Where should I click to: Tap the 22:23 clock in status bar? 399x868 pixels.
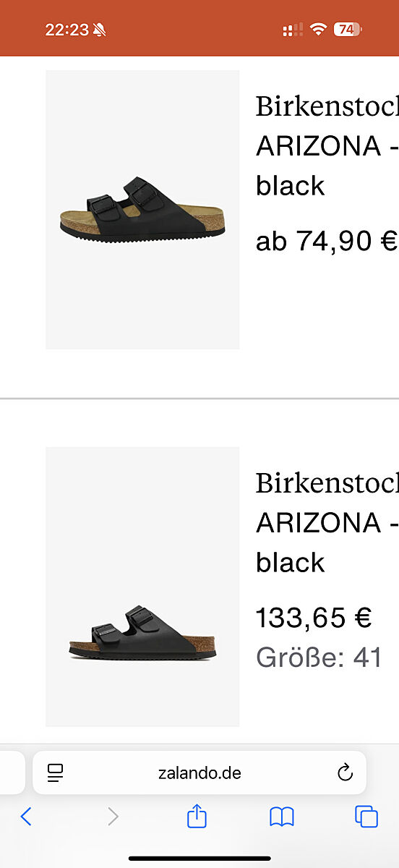pos(66,30)
